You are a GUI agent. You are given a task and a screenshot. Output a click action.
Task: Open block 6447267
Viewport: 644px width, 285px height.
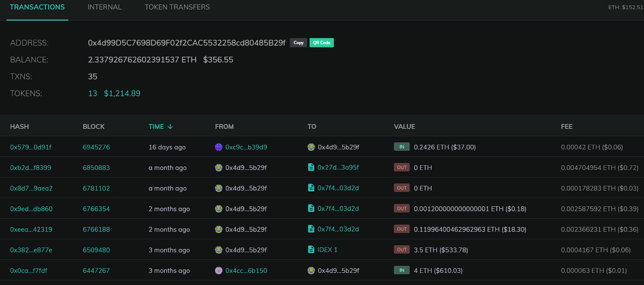(96, 271)
